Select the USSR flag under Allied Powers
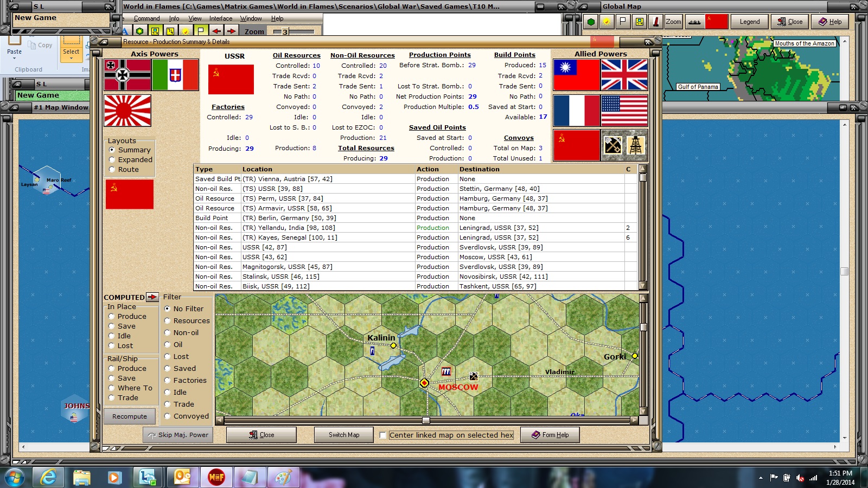 577,145
